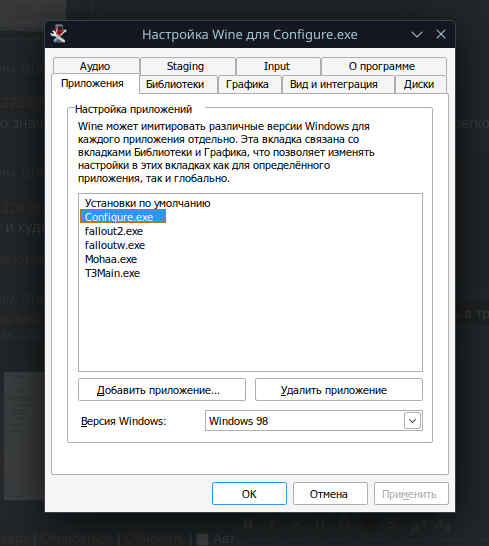The image size is (489, 546).
Task: Open the Windows version dropdown arrow
Action: [x=413, y=421]
